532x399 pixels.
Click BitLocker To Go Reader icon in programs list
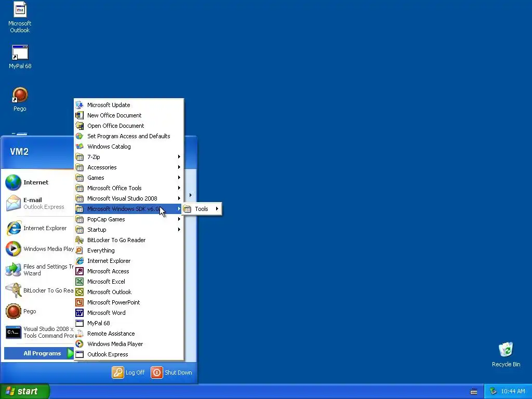coord(79,240)
